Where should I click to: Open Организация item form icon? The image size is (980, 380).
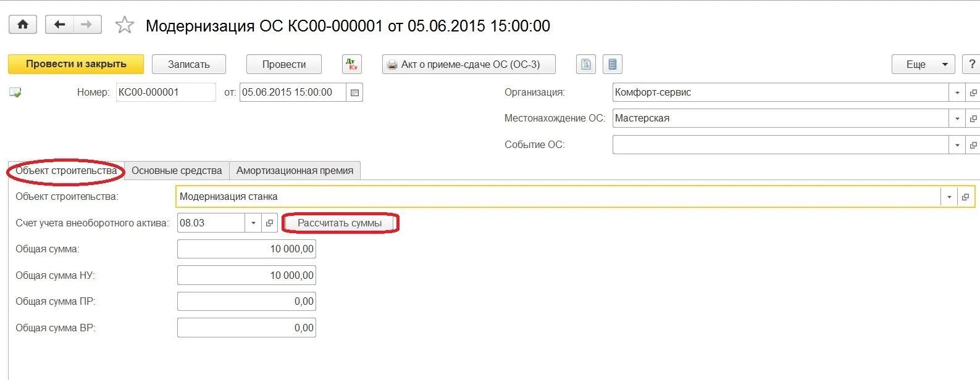973,93
